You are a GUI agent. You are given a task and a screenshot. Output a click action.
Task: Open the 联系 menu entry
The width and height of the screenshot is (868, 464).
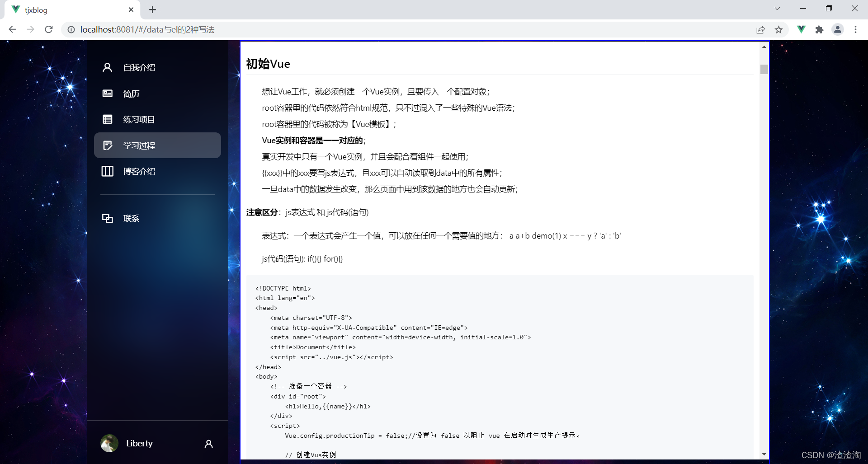157,218
